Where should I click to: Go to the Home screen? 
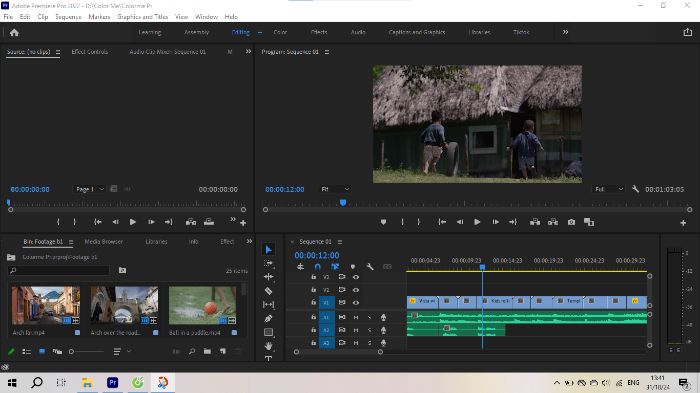14,33
